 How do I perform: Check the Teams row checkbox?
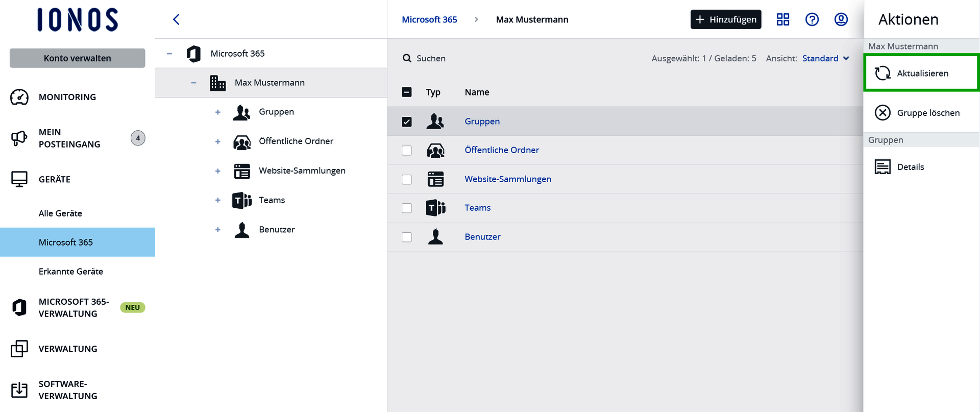(x=407, y=208)
